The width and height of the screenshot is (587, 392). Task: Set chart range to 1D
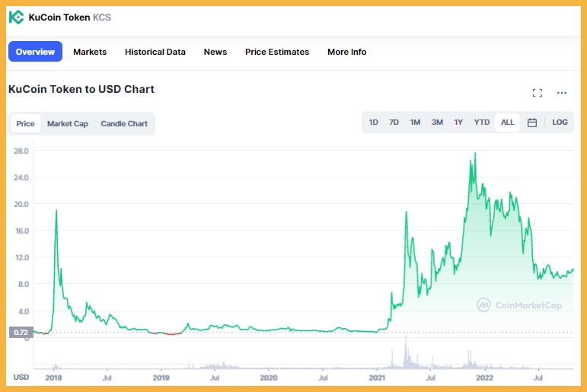pyautogui.click(x=373, y=123)
